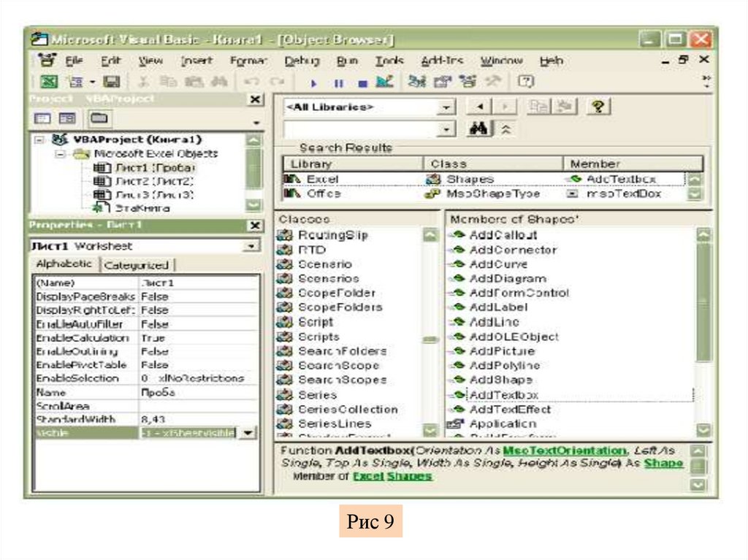Hide search results with double chevron
Viewport: 748px width, 560px height.
505,129
